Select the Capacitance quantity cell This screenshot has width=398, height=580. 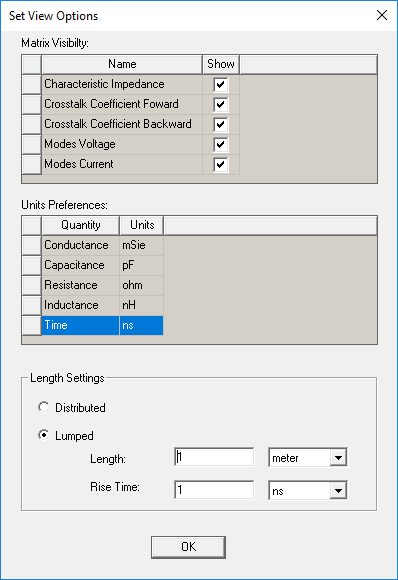tap(81, 265)
